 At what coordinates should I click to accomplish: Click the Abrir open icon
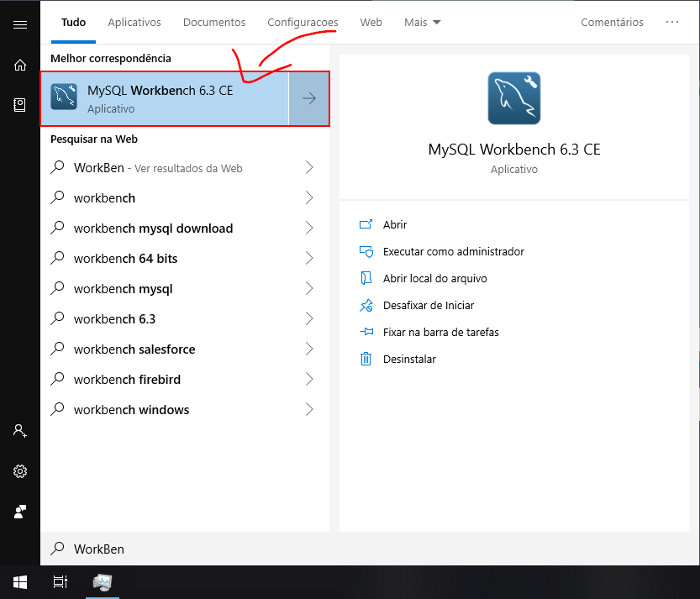(366, 224)
